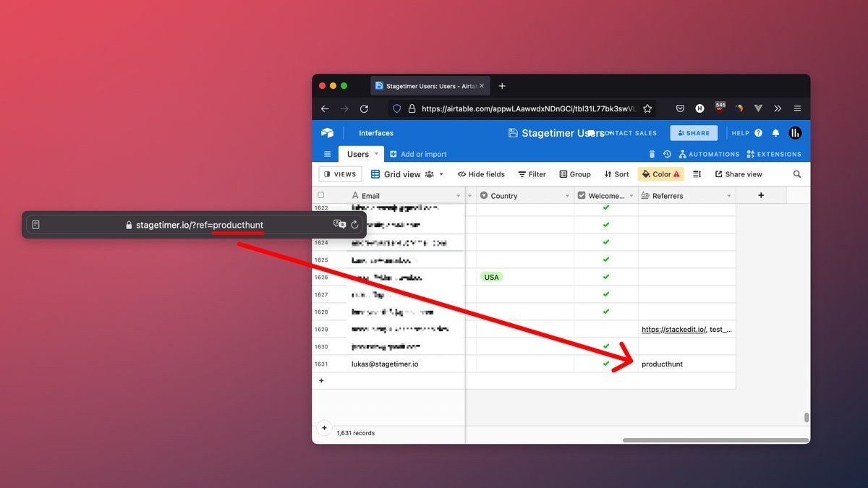Open the Referrers column dropdown arrow
Image resolution: width=868 pixels, height=488 pixels.
coord(728,196)
